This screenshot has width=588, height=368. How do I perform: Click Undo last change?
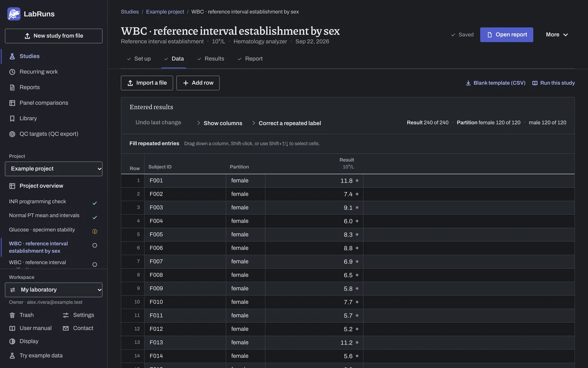tap(158, 123)
